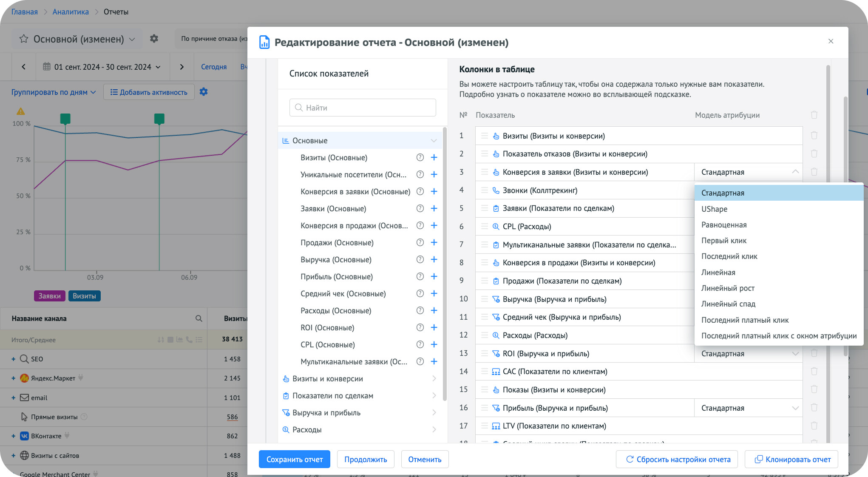Click help icon next to ROI (Основные)
The height and width of the screenshot is (477, 868).
(420, 327)
